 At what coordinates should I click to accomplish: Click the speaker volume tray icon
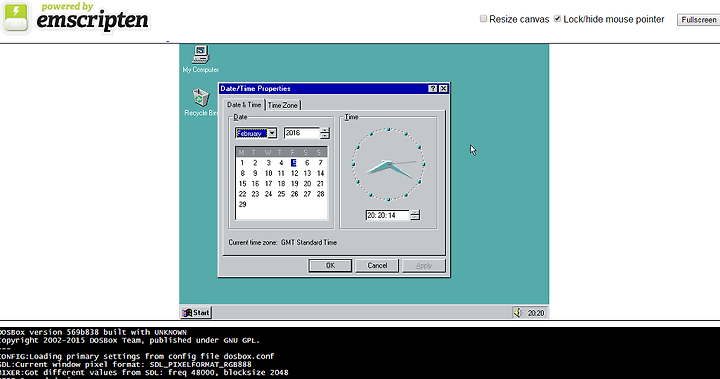[x=518, y=313]
